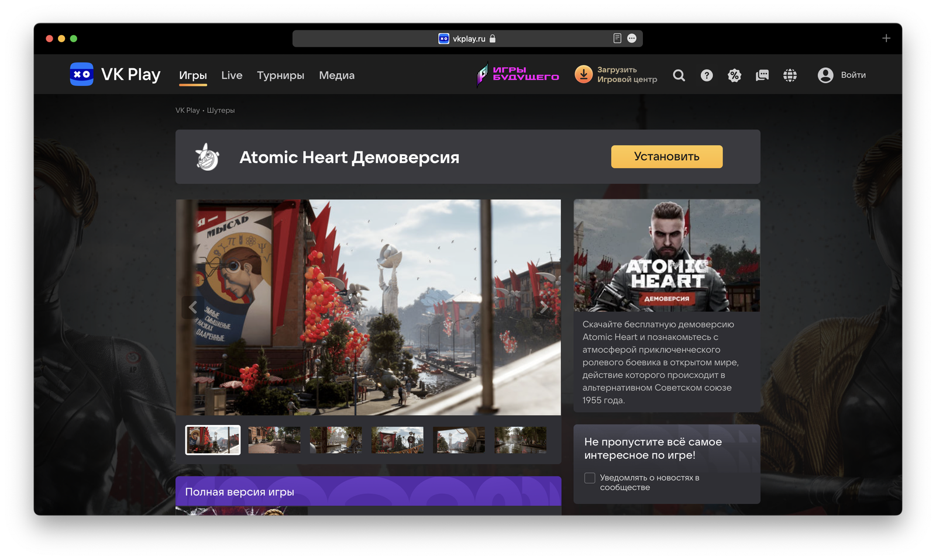Open the search magnifier icon
The width and height of the screenshot is (936, 560).
click(x=679, y=75)
